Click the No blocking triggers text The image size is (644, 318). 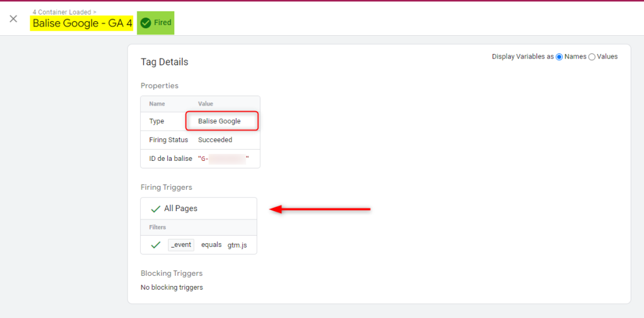[x=172, y=287]
